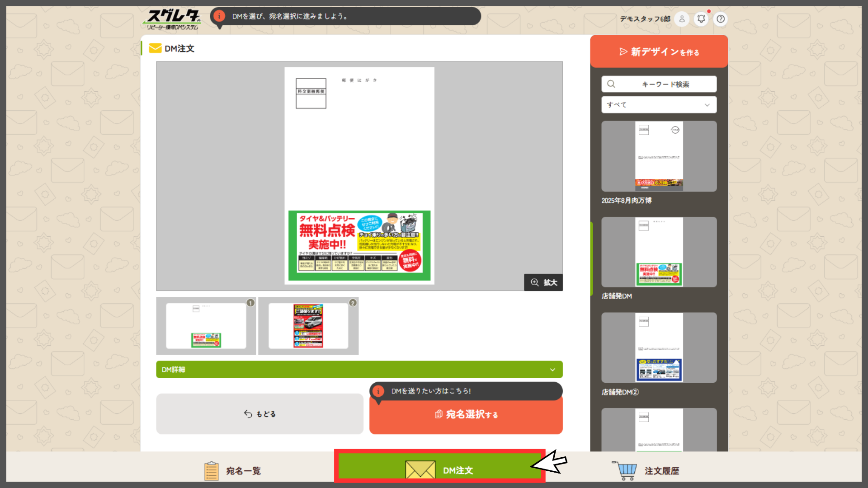Click the chevron on DM詳細 bar
This screenshot has height=488, width=868.
(x=552, y=370)
